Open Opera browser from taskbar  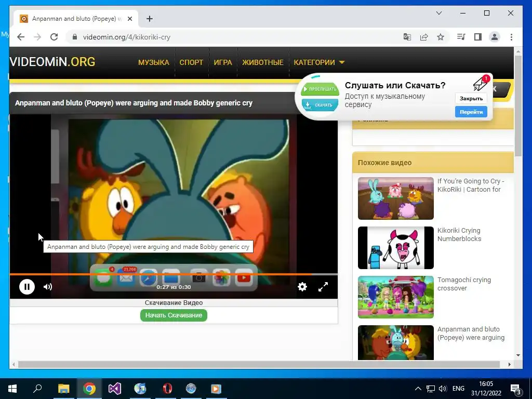point(167,389)
